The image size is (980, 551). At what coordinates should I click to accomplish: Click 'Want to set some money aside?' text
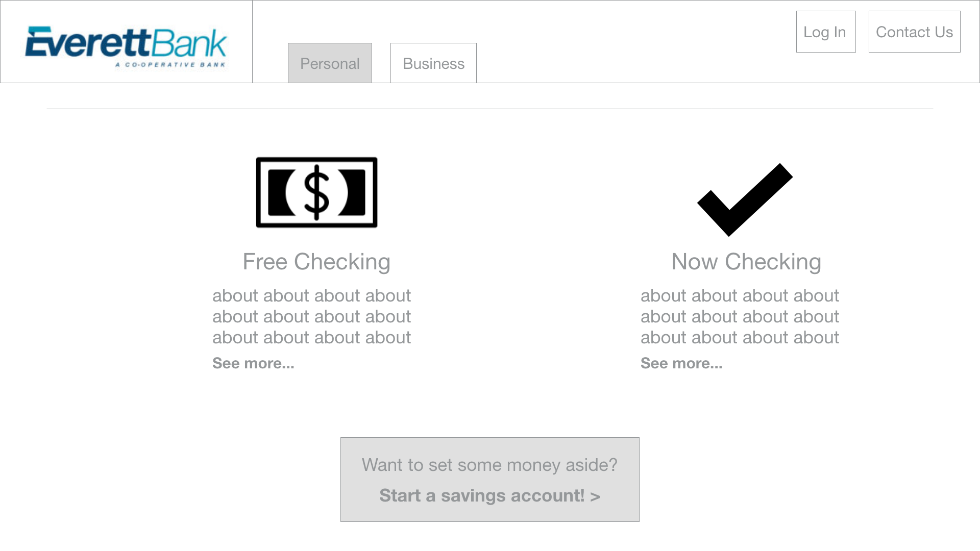pyautogui.click(x=489, y=465)
